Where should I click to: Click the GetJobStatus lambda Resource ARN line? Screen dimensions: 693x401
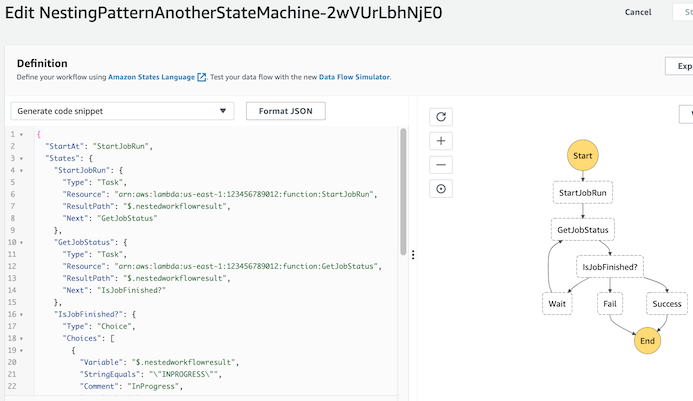222,266
